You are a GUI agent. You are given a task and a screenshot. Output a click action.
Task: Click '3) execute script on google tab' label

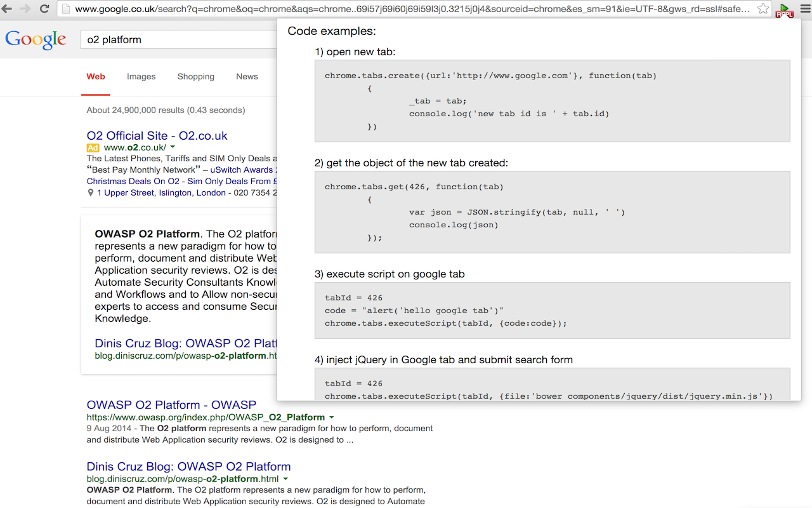(390, 274)
